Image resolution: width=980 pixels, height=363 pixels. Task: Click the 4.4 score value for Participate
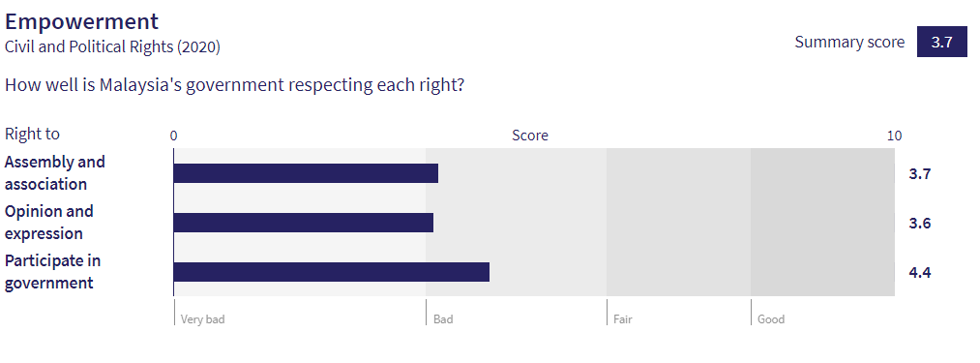[x=920, y=273]
